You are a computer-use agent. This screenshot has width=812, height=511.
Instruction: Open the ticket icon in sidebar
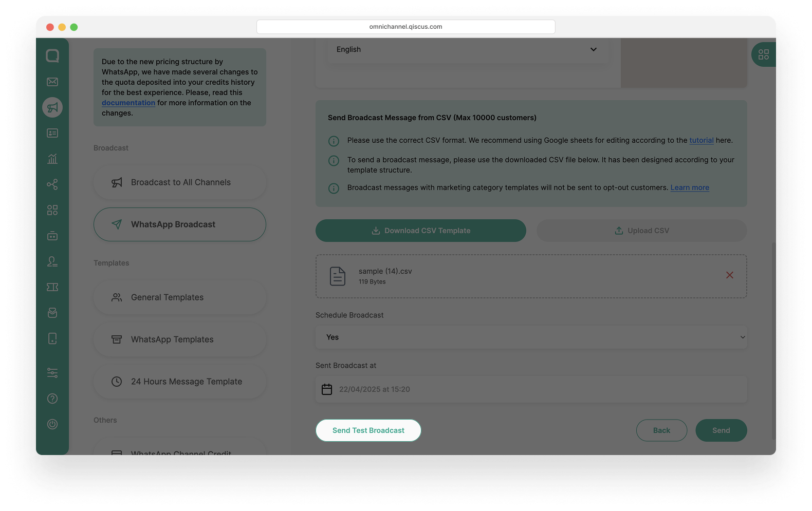[x=52, y=287]
